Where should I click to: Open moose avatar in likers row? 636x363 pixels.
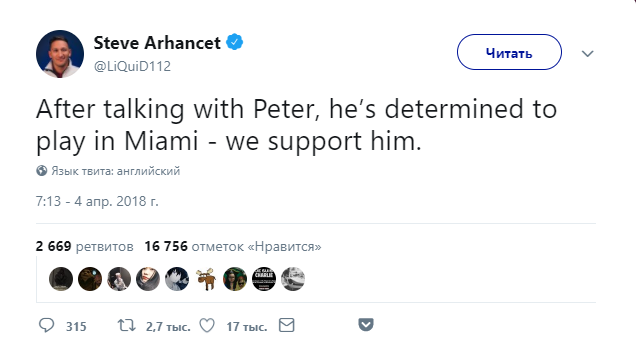pos(206,279)
